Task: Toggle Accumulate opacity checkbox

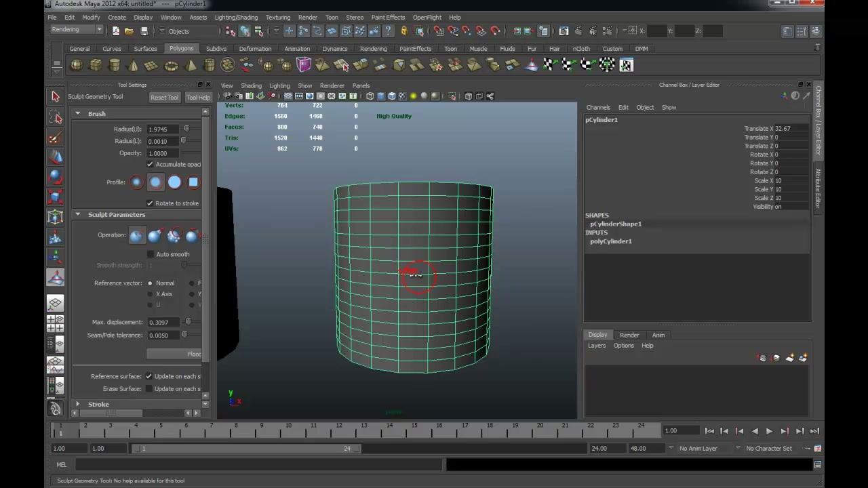Action: 150,164
